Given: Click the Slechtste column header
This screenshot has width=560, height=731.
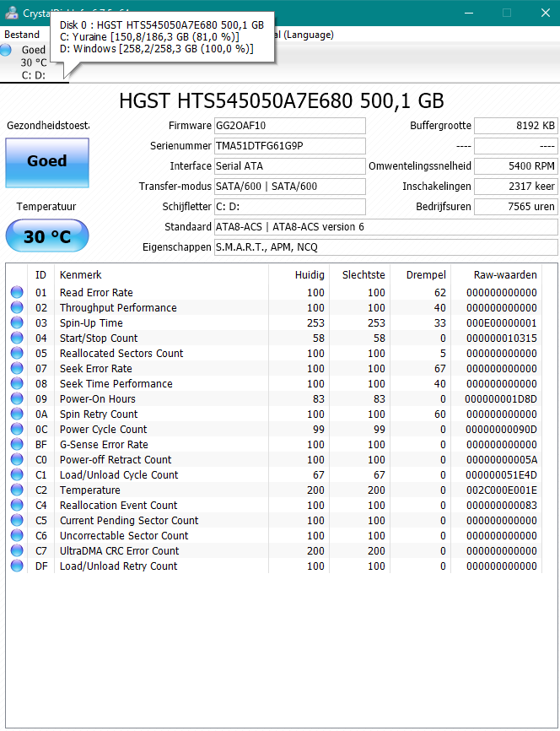Looking at the screenshot, I should 359,275.
